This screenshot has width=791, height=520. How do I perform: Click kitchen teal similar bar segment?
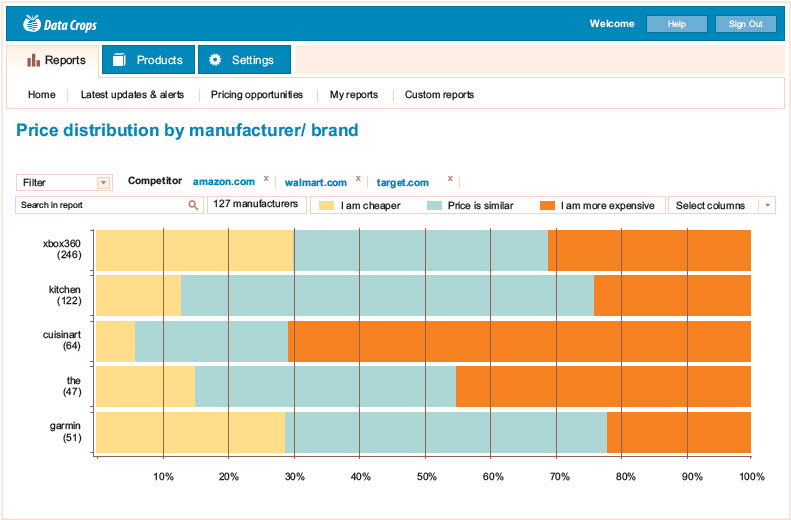tap(387, 296)
